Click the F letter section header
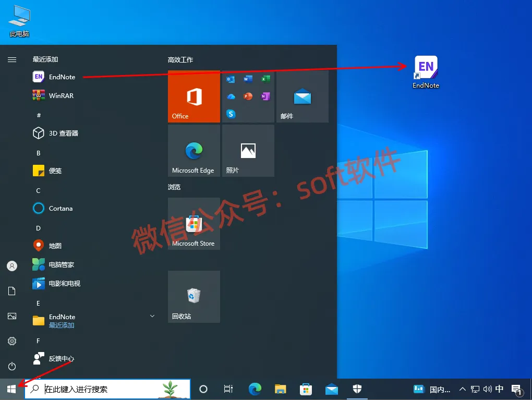This screenshot has height=400, width=532. pyautogui.click(x=39, y=341)
